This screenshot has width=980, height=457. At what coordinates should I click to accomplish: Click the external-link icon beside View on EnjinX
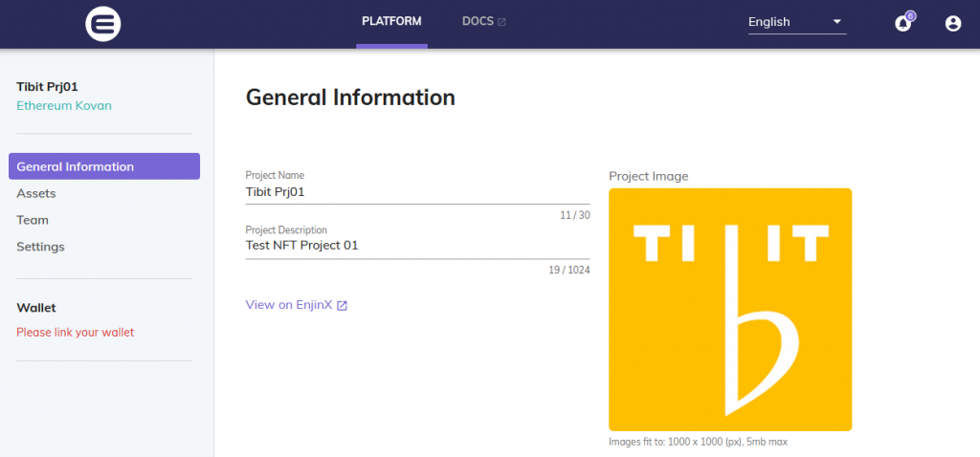pos(342,306)
